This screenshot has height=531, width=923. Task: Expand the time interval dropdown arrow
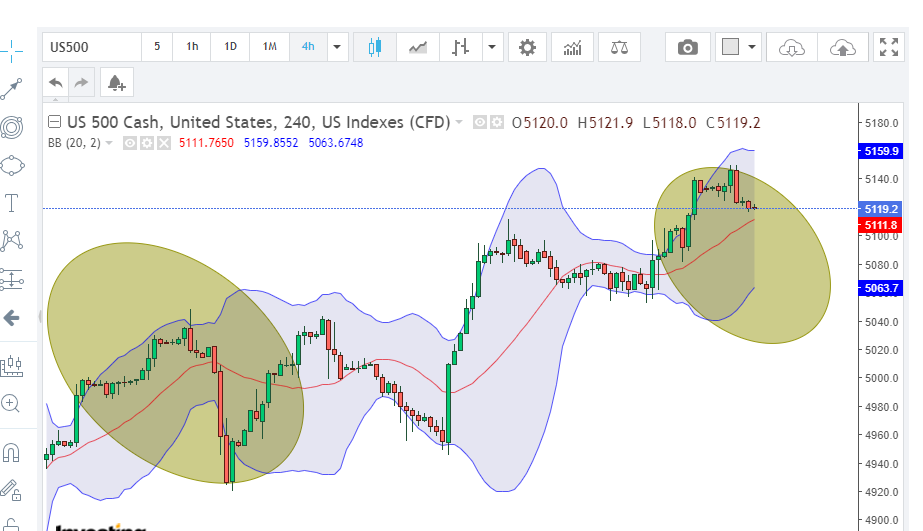click(337, 47)
